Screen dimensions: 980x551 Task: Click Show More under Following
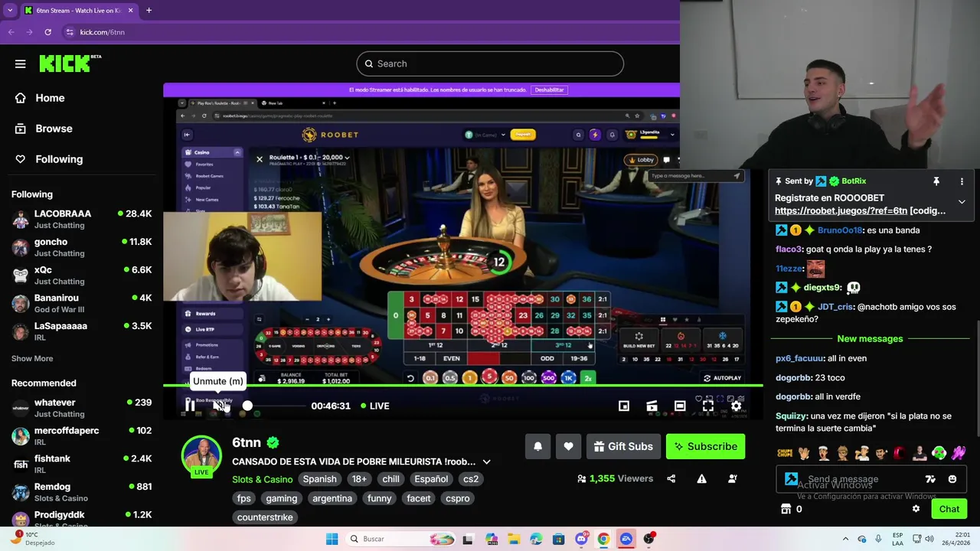[32, 358]
